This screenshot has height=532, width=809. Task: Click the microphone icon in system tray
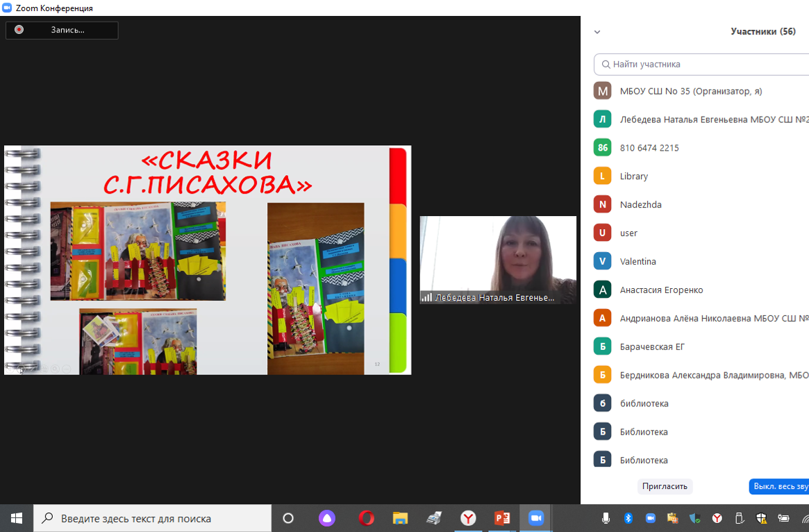coord(606,518)
